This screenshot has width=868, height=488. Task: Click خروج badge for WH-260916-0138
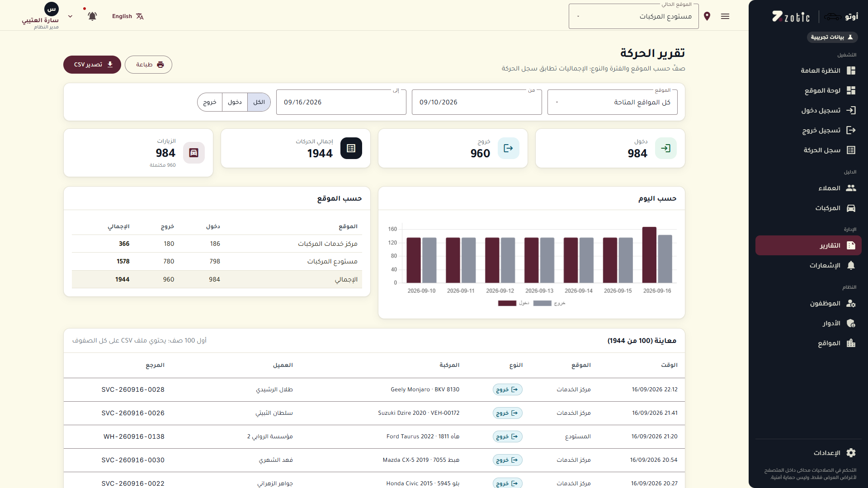[x=507, y=436]
